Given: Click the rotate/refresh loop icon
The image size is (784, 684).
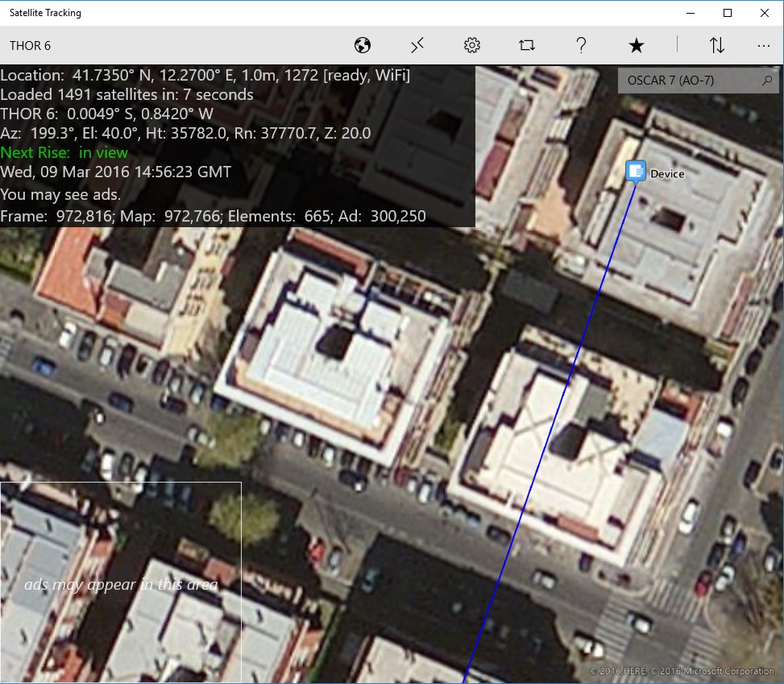Looking at the screenshot, I should 526,45.
